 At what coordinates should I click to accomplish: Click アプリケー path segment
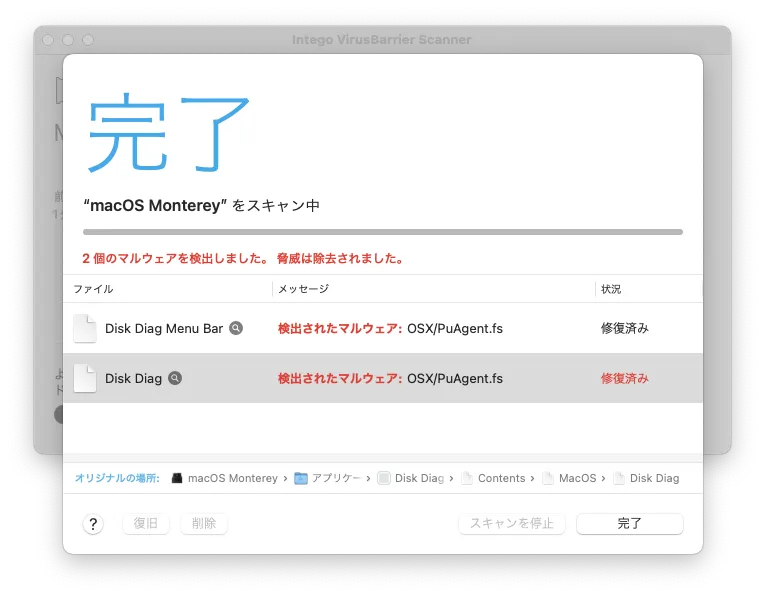pos(337,478)
